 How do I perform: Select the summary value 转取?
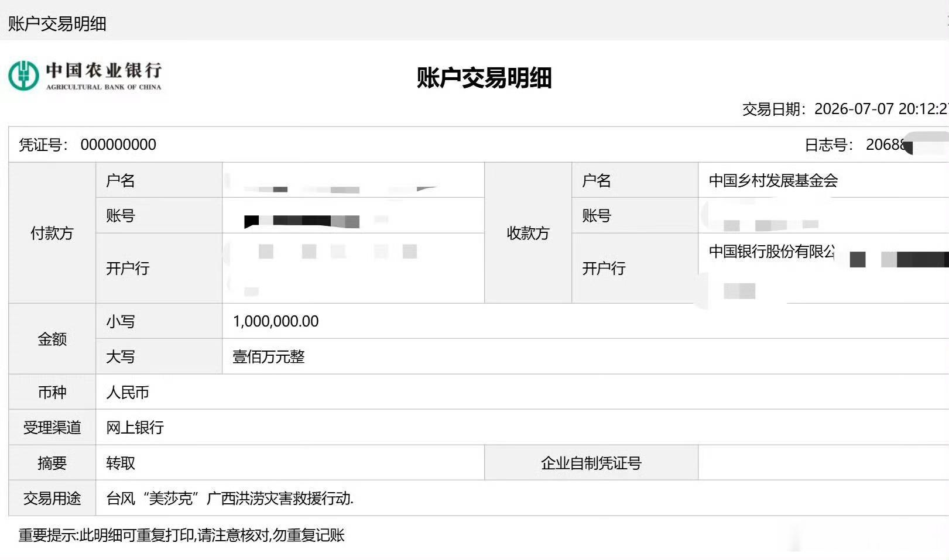tap(121, 463)
